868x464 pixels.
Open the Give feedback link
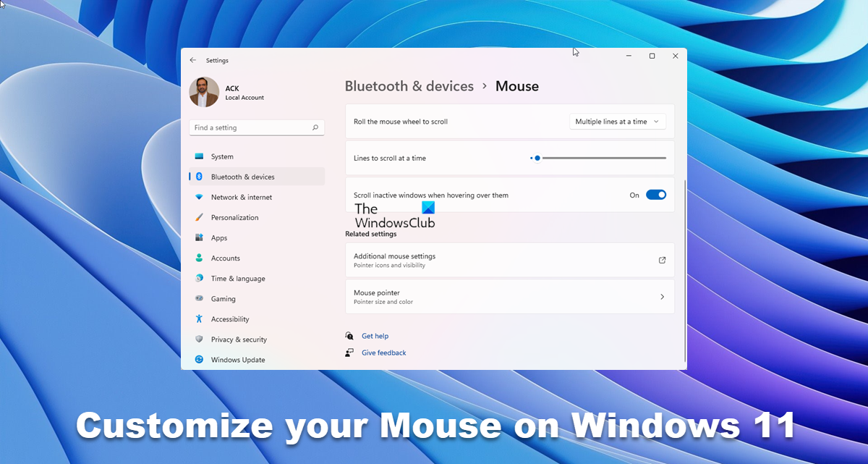click(384, 353)
